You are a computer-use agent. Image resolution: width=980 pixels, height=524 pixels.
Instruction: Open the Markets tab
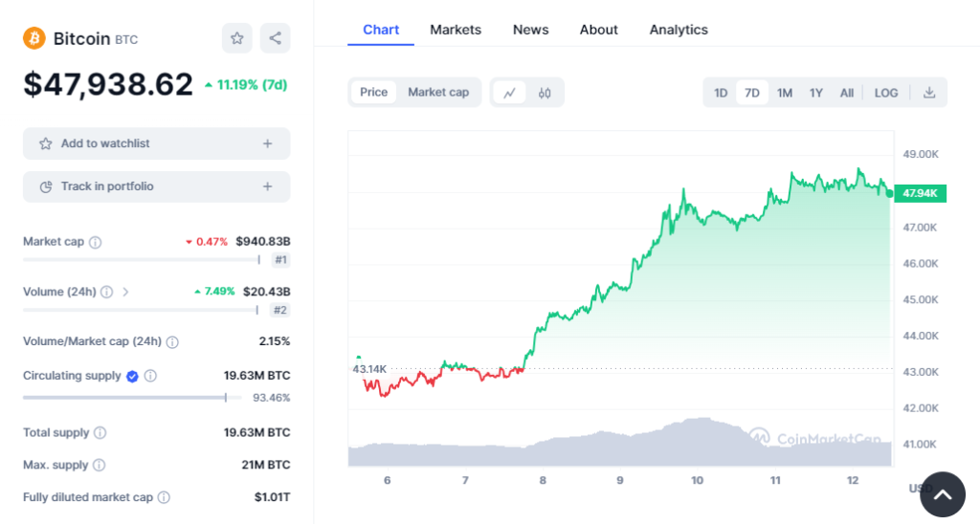[456, 30]
